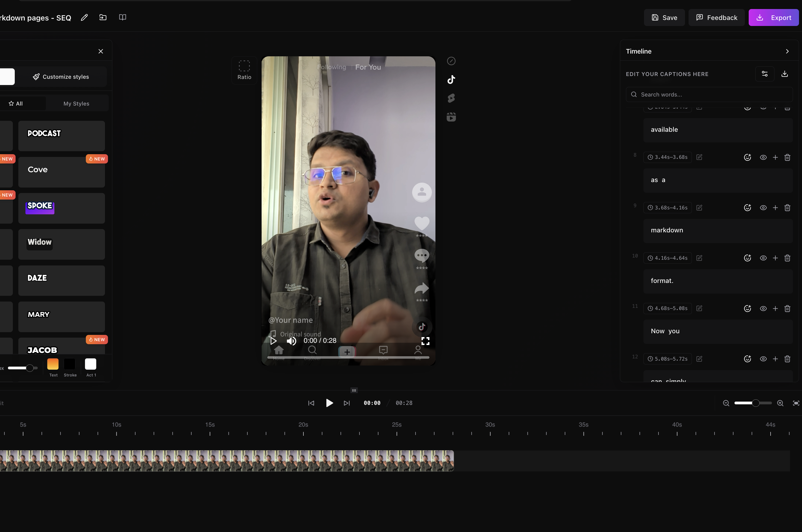The width and height of the screenshot is (802, 532).
Task: Toggle visibility of caption 4.16s–4.64s
Action: [x=763, y=258]
